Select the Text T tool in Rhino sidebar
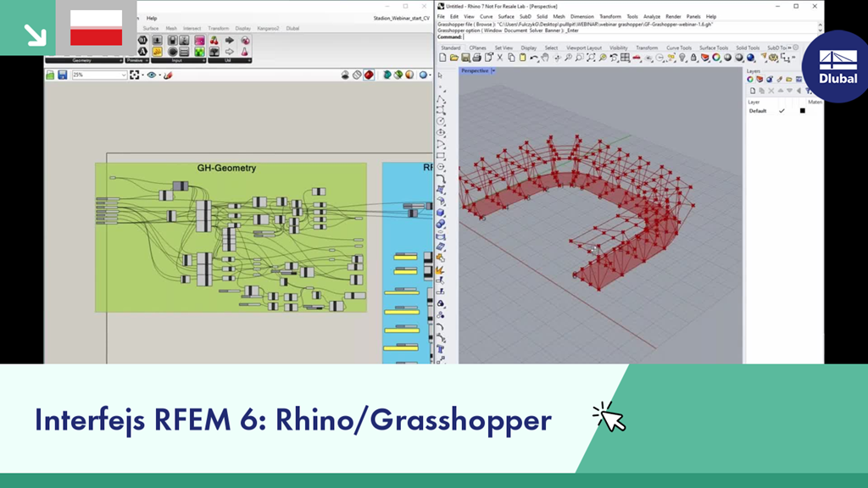The image size is (868, 488). pyautogui.click(x=441, y=349)
